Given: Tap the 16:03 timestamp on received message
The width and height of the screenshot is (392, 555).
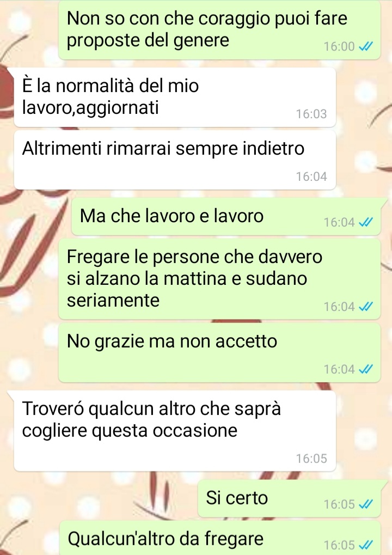Looking at the screenshot, I should click(x=311, y=114).
